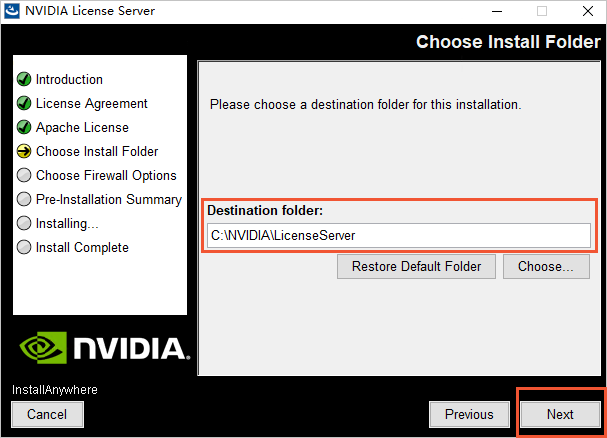
Task: Click the green checkmark beside Introduction
Action: click(x=24, y=79)
